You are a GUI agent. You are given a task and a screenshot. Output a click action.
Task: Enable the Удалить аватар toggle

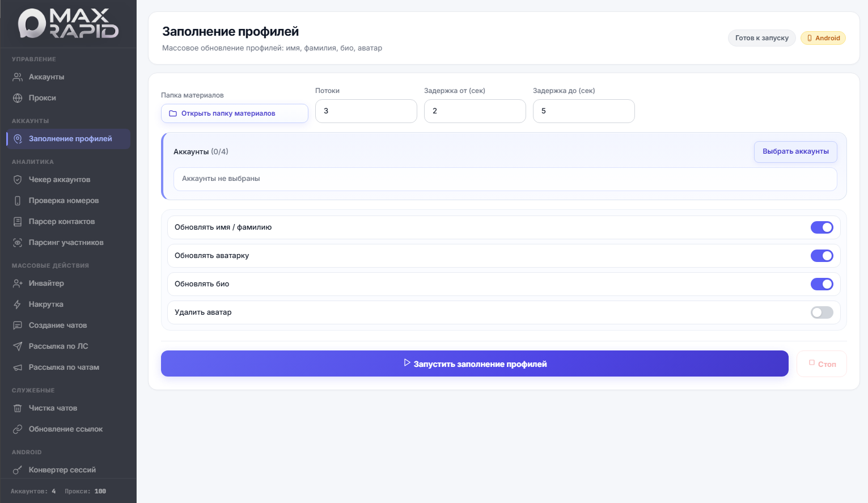[822, 312]
